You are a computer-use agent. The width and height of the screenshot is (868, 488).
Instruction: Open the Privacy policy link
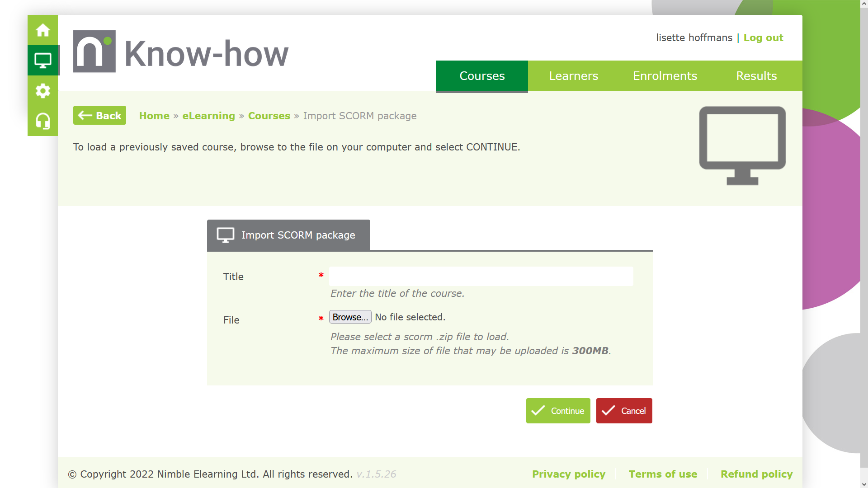[569, 474]
